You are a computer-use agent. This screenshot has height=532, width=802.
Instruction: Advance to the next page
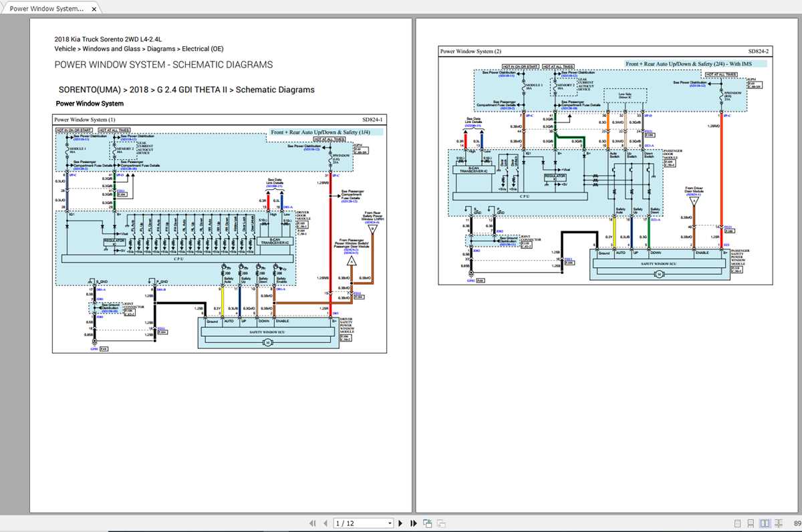tap(400, 523)
